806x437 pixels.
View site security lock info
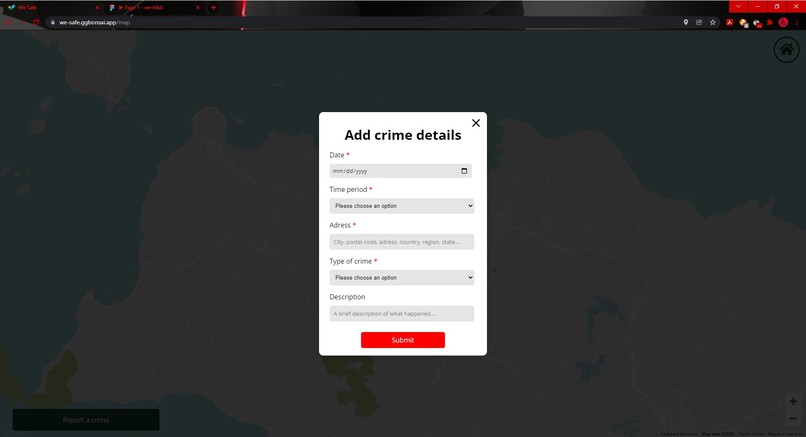click(x=52, y=22)
